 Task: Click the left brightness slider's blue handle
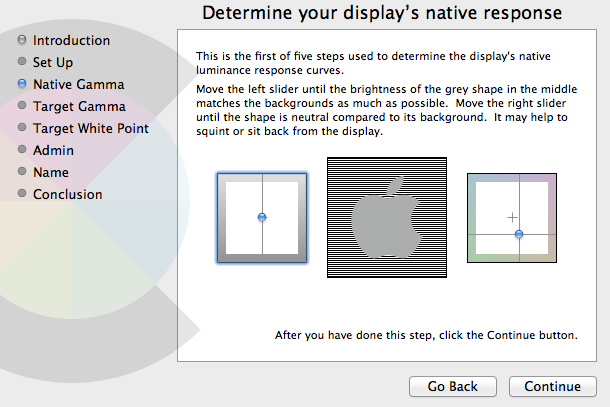coord(262,217)
